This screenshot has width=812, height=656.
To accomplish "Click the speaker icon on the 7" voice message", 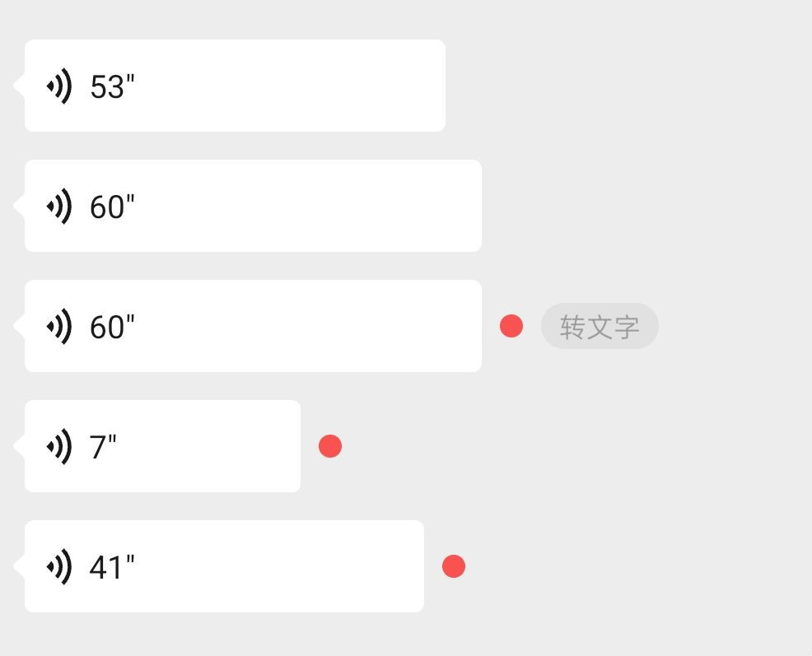I will 57,446.
